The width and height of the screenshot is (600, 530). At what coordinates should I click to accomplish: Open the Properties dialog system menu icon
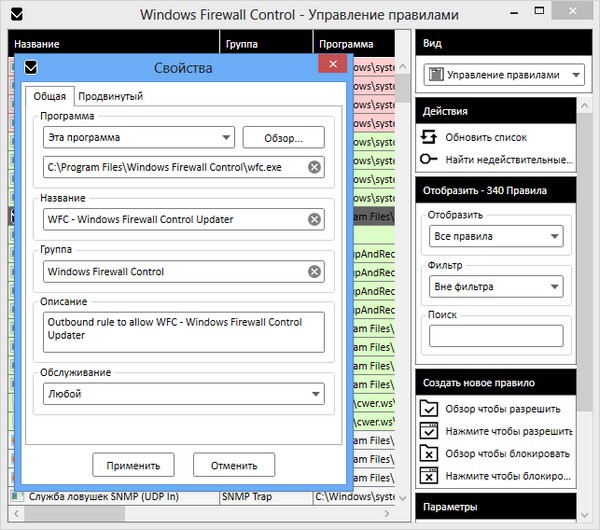31,68
